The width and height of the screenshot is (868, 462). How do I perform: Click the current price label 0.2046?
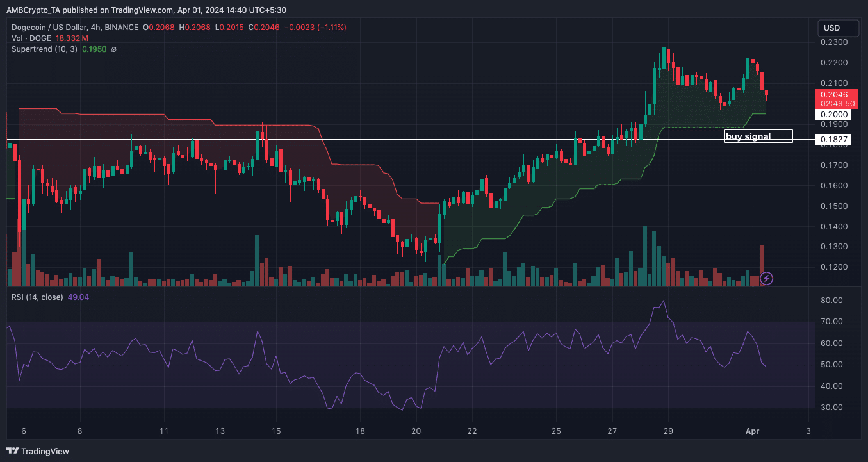[x=838, y=94]
